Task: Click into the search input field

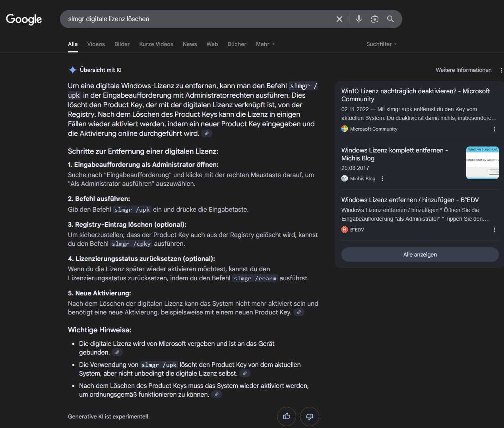Action: 199,19
